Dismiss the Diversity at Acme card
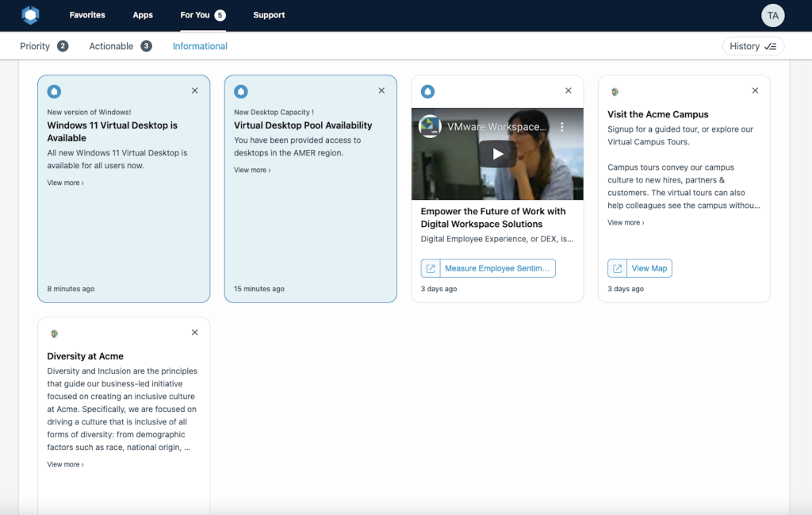812x515 pixels. coord(195,332)
